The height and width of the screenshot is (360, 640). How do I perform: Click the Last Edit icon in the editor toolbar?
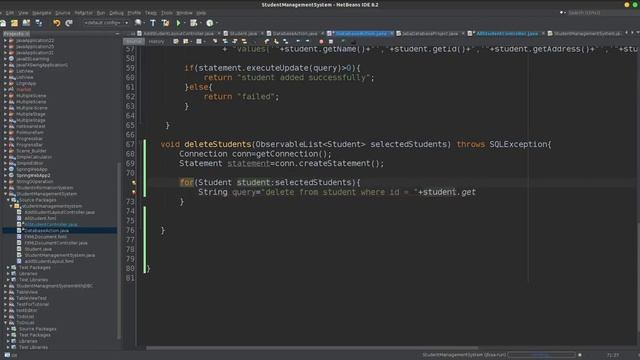click(176, 41)
